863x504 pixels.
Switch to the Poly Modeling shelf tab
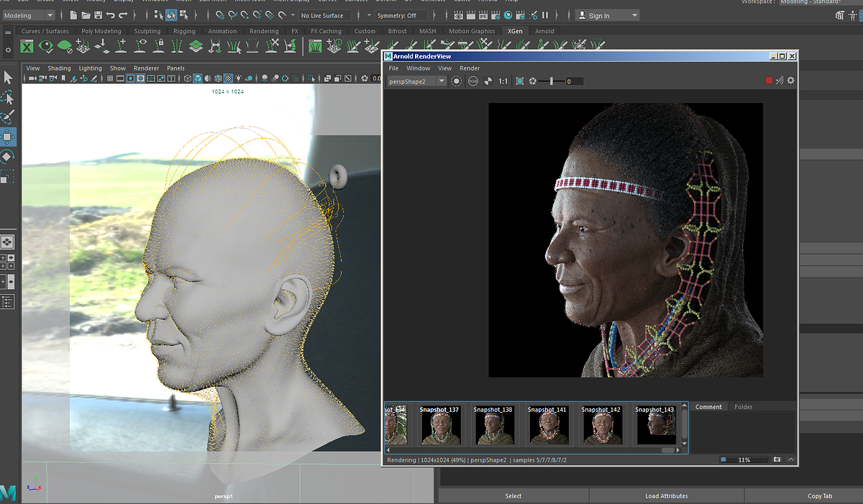(x=101, y=31)
